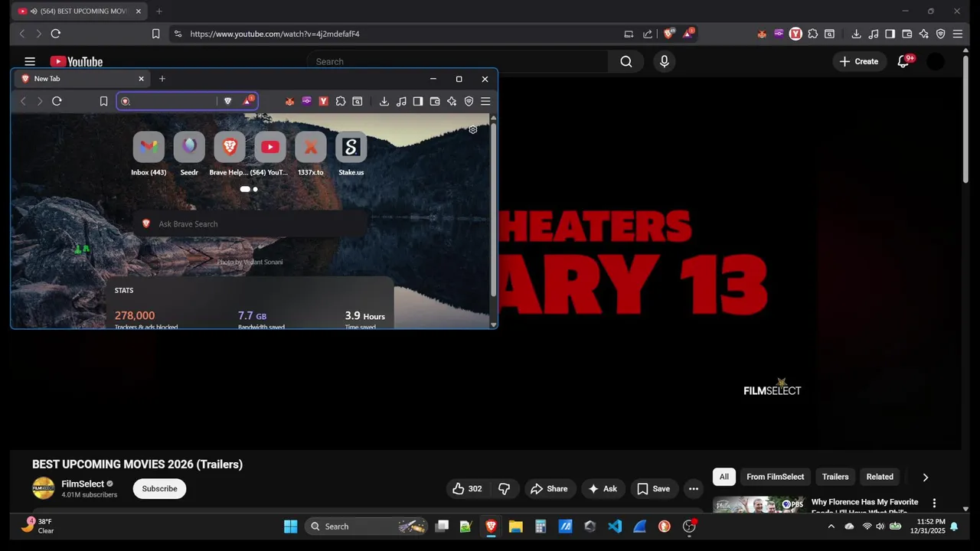Open Y extension icon in YouTube window

tap(795, 34)
